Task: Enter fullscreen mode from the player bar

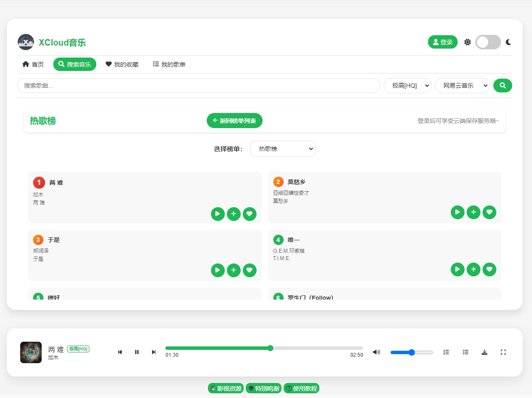Action: [503, 352]
